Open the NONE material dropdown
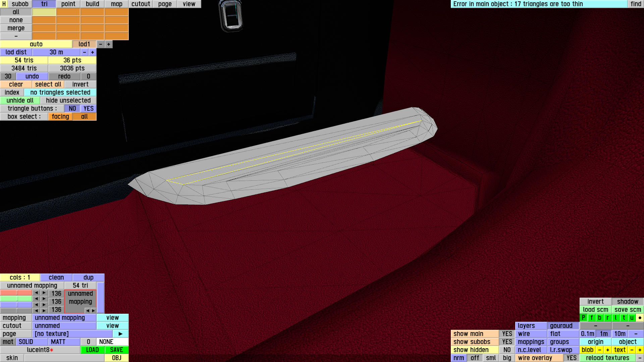The height and width of the screenshot is (362, 644). (x=112, y=342)
